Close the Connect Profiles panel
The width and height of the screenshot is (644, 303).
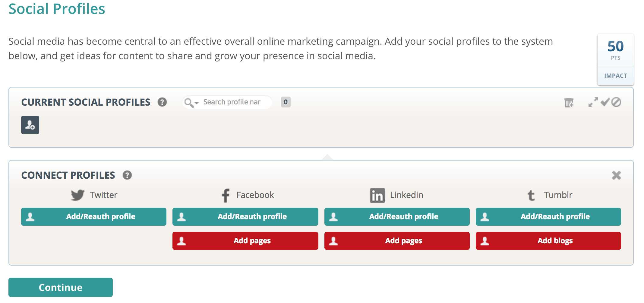tap(616, 175)
